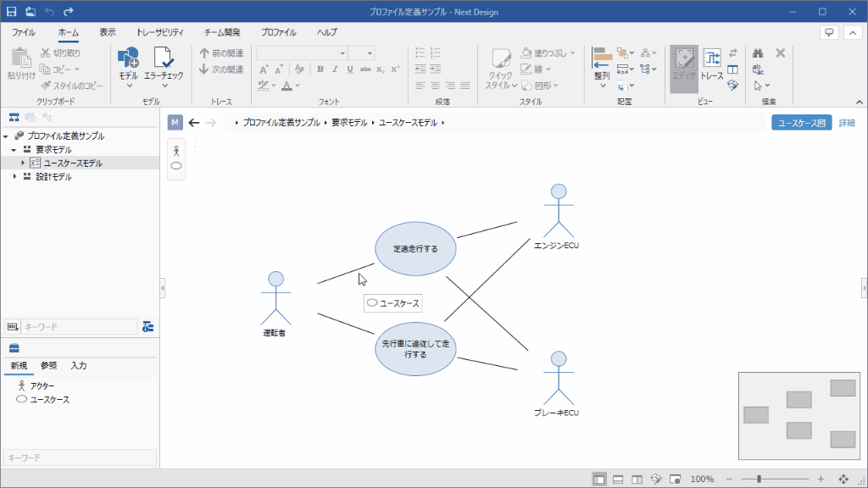Viewport: 868px width, 488px height.
Task: Toggle superscript formatting
Action: pos(395,69)
